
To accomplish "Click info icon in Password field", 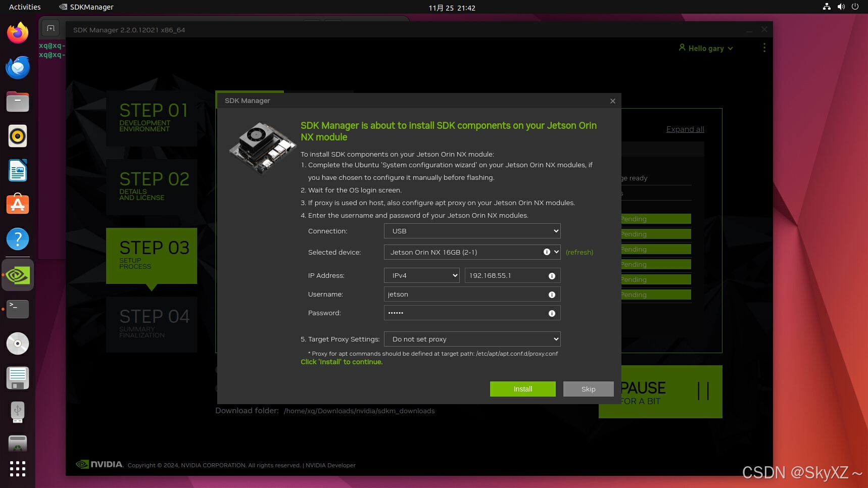I will click(x=552, y=313).
